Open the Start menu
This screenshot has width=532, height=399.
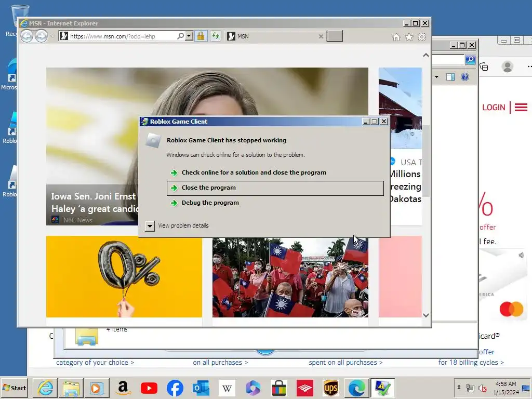click(14, 388)
